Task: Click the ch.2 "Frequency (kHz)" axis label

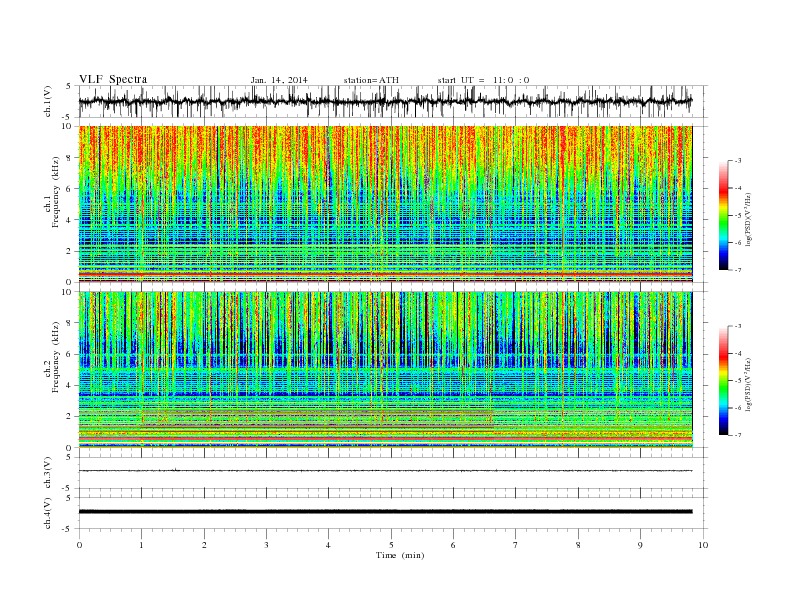Action: (55, 357)
